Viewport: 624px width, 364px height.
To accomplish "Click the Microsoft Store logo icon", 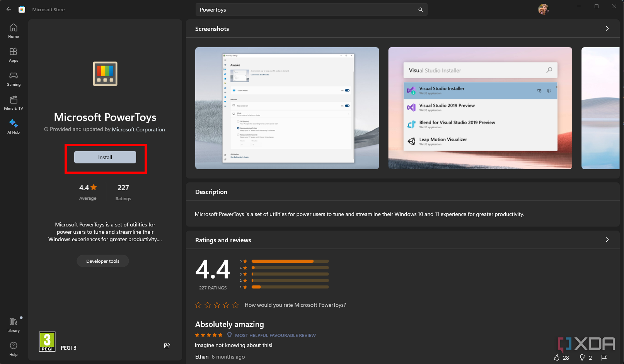I will (22, 9).
